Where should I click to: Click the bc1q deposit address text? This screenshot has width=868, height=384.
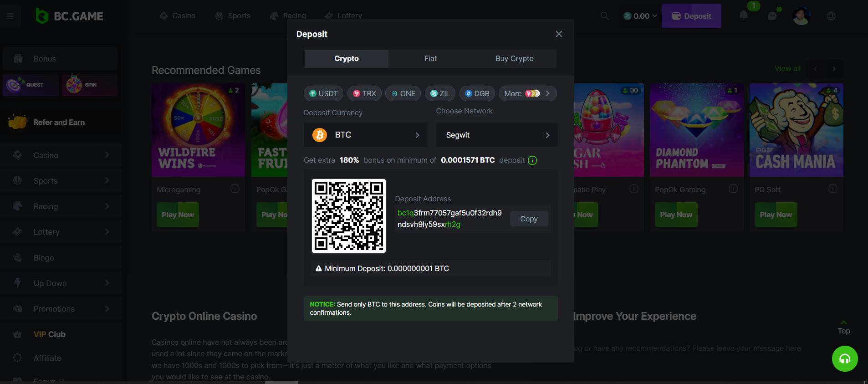pos(449,219)
